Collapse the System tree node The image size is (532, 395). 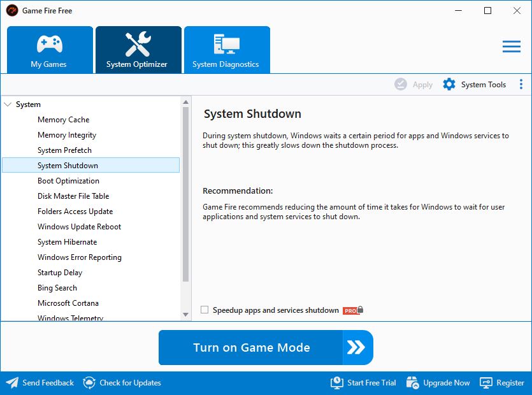(8, 104)
